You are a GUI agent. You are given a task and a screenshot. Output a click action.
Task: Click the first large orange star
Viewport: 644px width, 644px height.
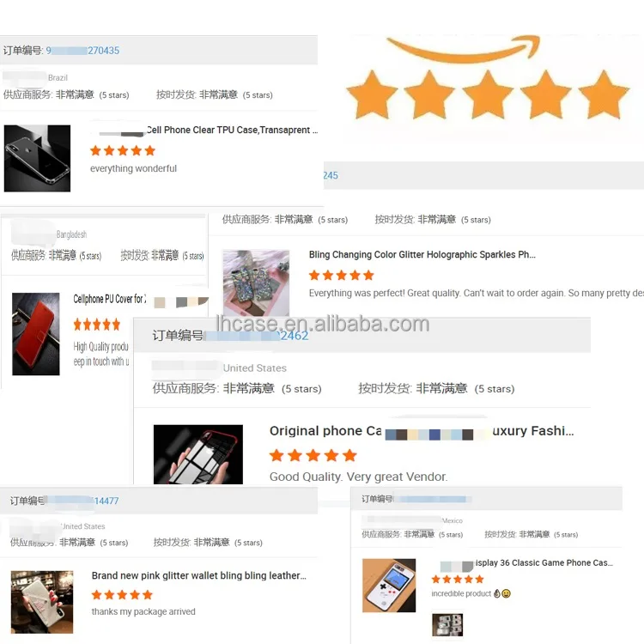pos(372,94)
